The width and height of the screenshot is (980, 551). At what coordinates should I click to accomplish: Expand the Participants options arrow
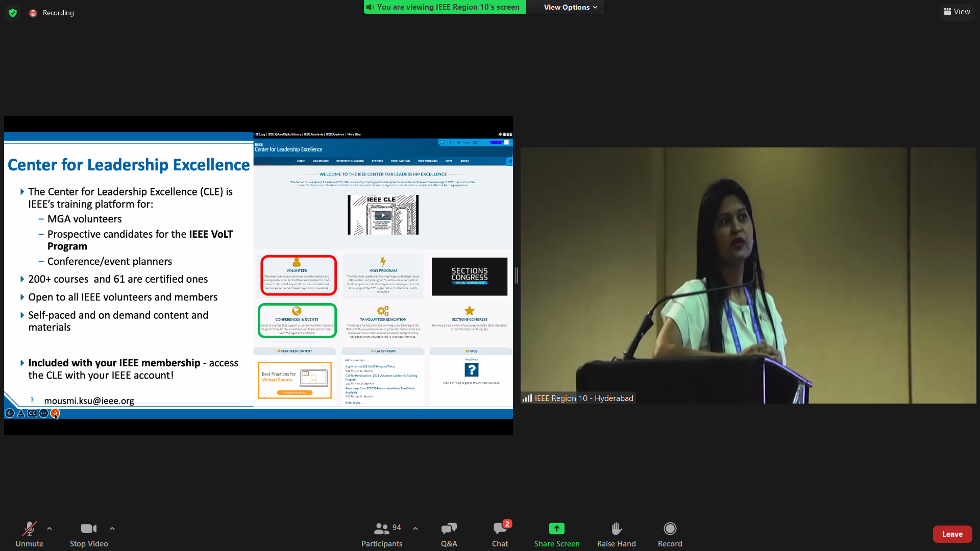[415, 529]
